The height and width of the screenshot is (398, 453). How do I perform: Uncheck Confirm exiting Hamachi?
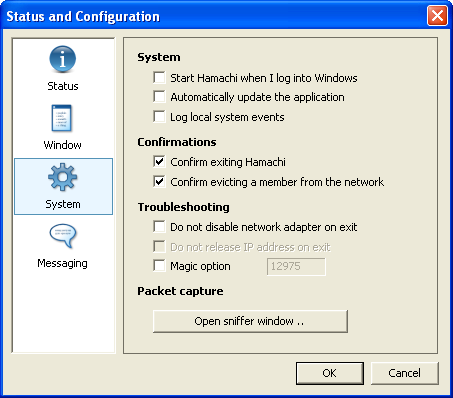click(159, 162)
